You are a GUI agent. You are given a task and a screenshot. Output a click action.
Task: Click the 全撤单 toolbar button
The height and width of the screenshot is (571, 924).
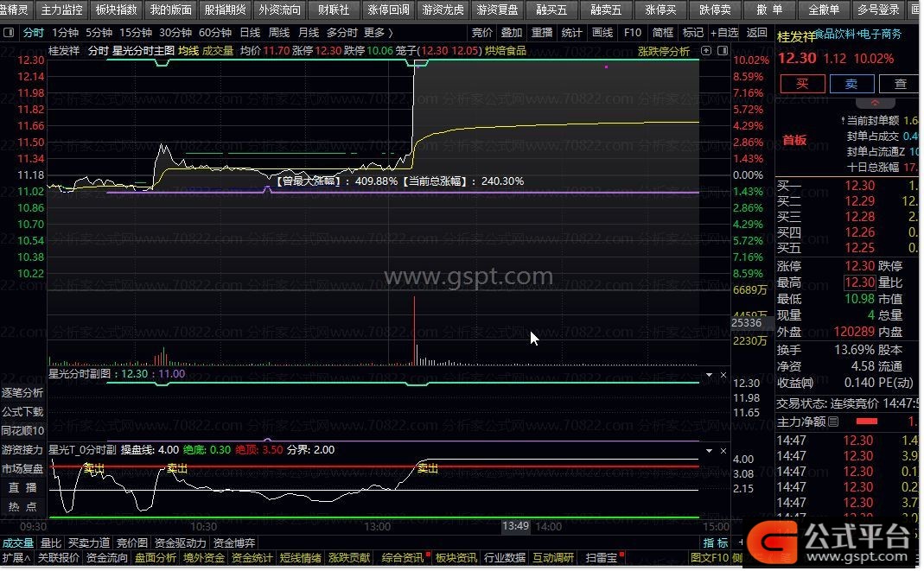tap(823, 10)
